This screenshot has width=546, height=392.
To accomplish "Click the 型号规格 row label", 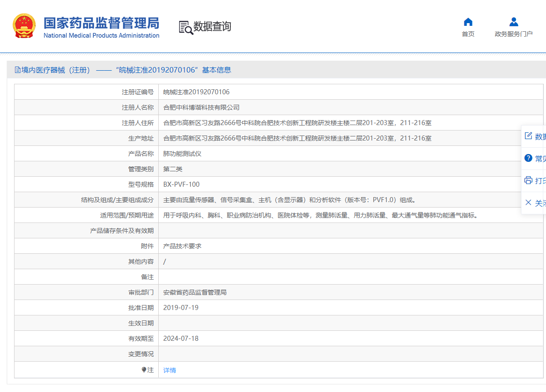I will (141, 184).
